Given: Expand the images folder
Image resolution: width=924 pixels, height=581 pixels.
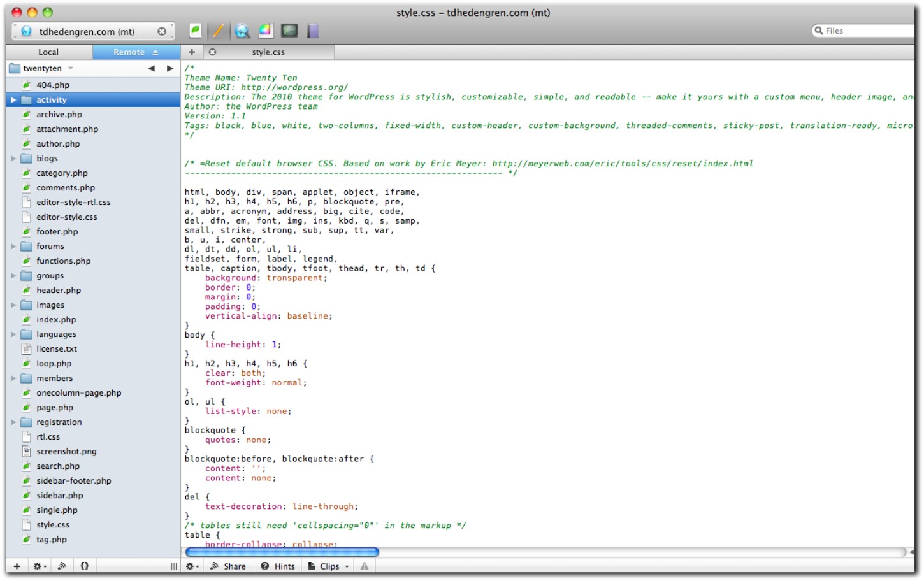Looking at the screenshot, I should (13, 305).
